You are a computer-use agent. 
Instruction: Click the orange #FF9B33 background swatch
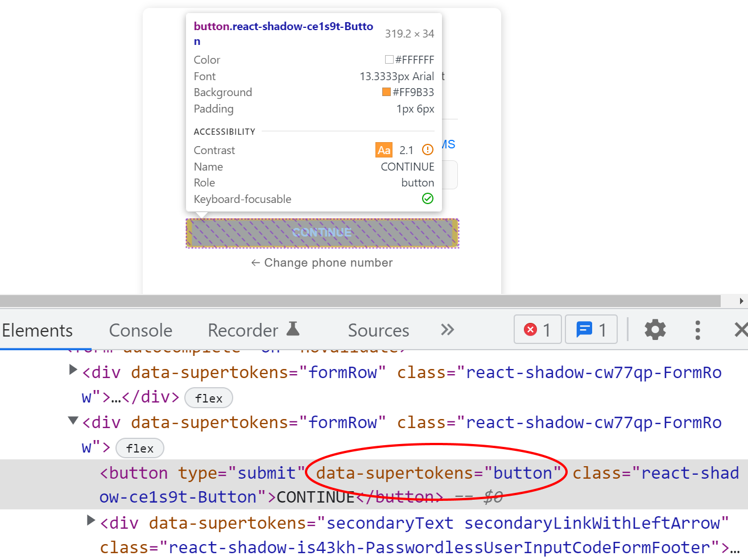tap(386, 91)
